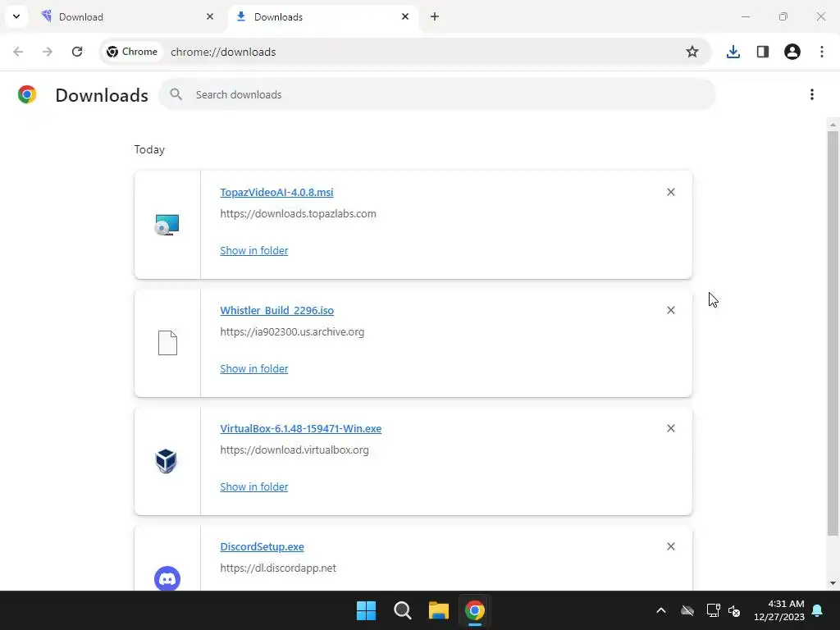840x630 pixels.
Task: Open a new tab with plus button
Action: pyautogui.click(x=435, y=16)
